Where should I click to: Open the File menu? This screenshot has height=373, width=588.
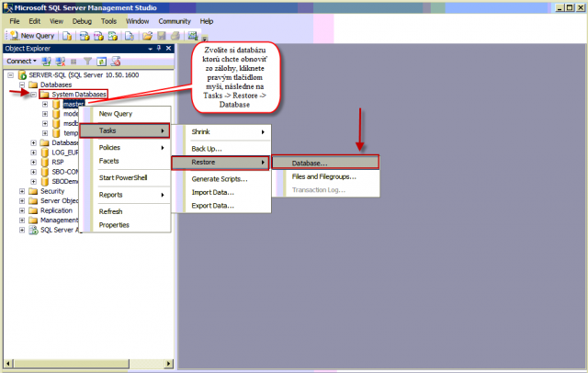(15, 21)
